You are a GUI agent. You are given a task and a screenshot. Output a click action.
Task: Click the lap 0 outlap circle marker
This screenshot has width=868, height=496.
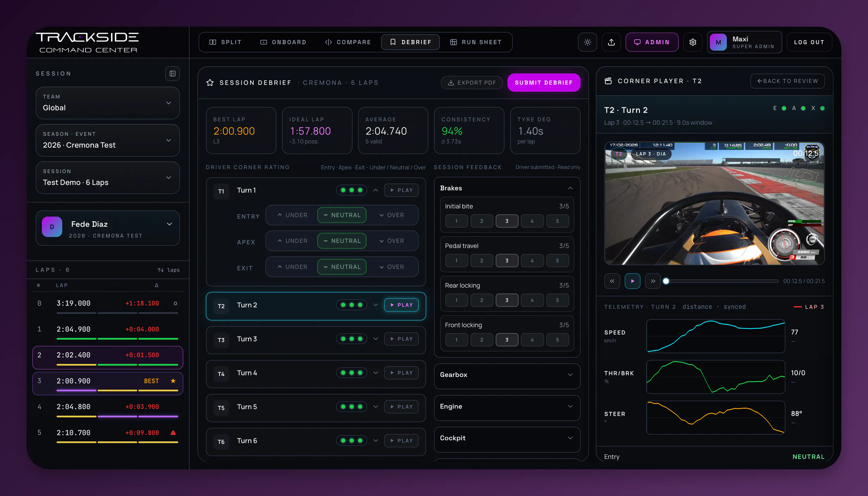coord(175,303)
